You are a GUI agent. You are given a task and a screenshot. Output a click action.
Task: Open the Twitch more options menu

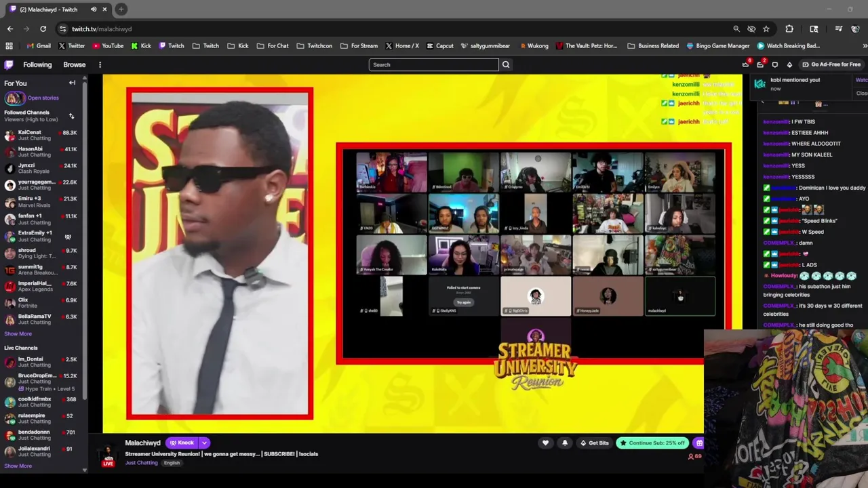click(100, 65)
